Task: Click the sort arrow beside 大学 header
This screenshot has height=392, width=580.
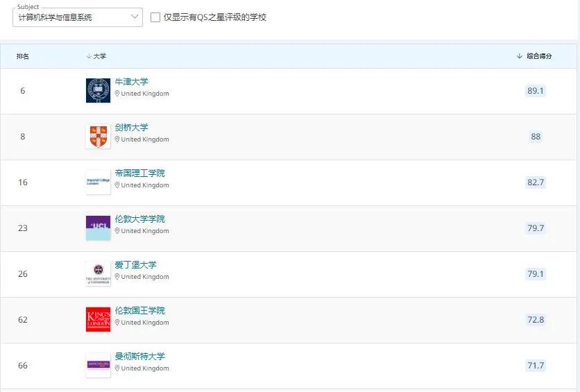Action: point(89,56)
